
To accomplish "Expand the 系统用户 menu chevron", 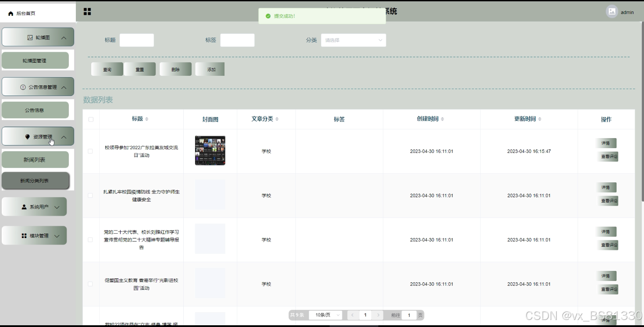I will tap(57, 207).
